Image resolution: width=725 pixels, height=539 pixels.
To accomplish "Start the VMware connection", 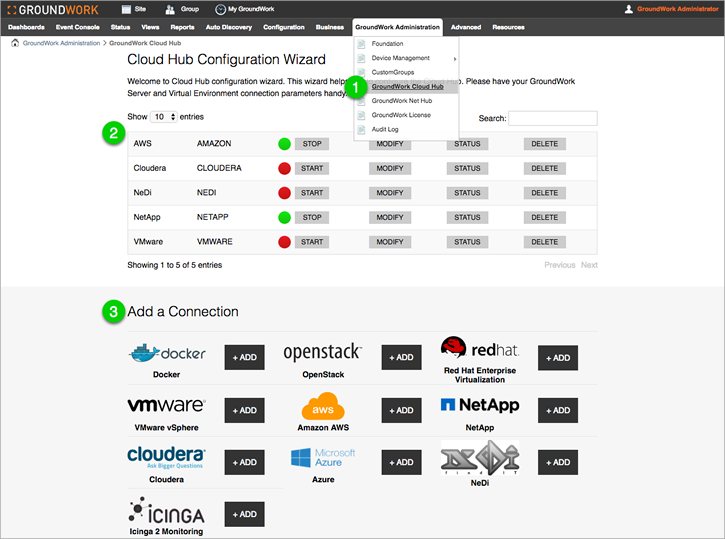I will [312, 242].
